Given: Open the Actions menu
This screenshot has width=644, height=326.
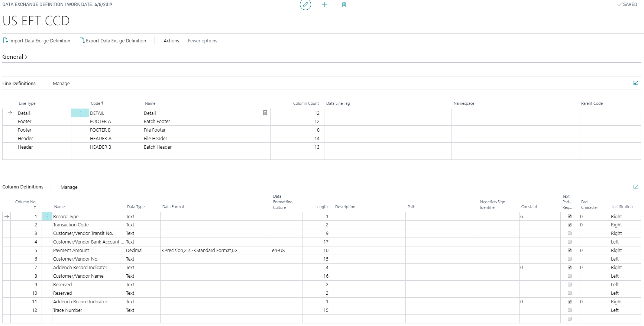Looking at the screenshot, I should pyautogui.click(x=171, y=41).
